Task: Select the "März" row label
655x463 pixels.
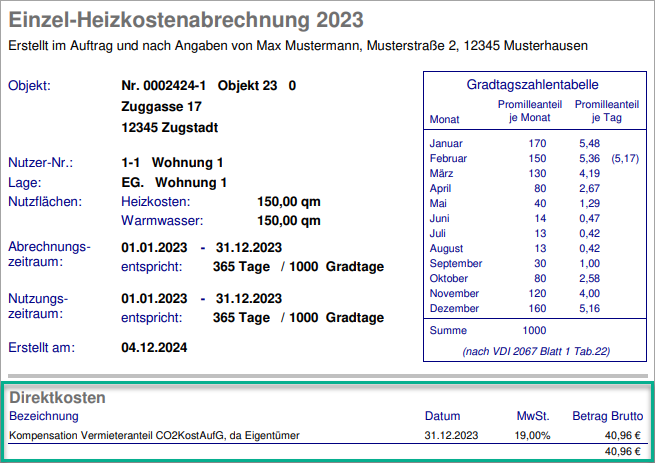Action: point(441,174)
